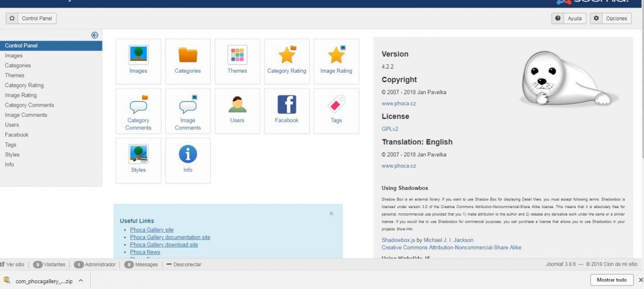The width and height of the screenshot is (644, 289).
Task: Click Ver sitio in status bar
Action: (x=12, y=264)
